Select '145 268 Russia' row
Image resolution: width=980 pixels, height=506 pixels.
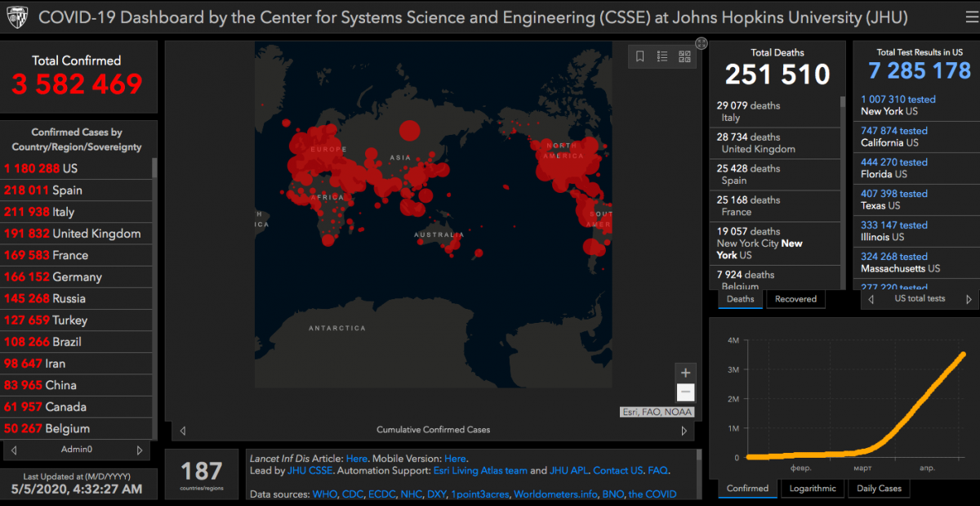point(76,298)
